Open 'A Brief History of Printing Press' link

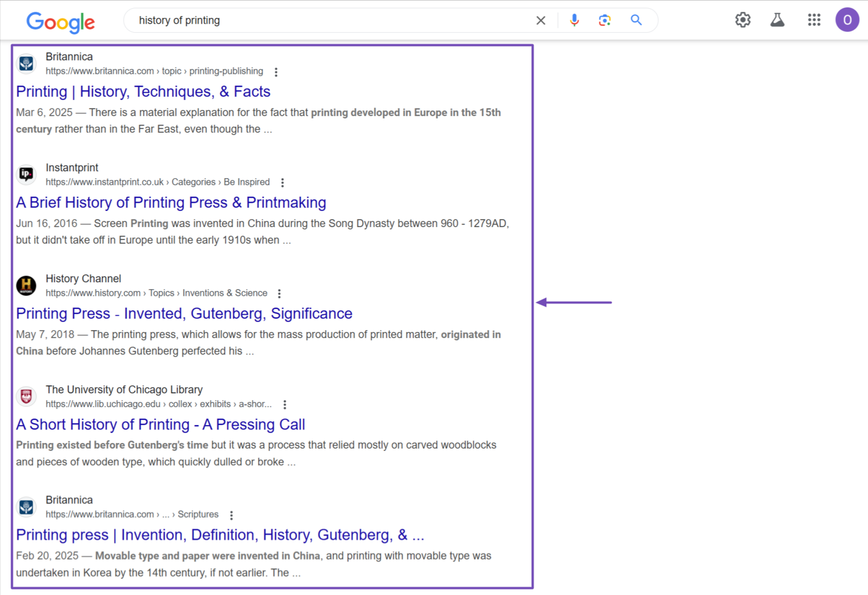tap(171, 203)
